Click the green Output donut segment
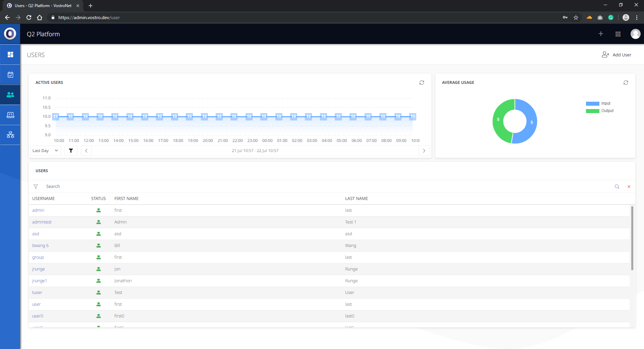 pyautogui.click(x=498, y=120)
